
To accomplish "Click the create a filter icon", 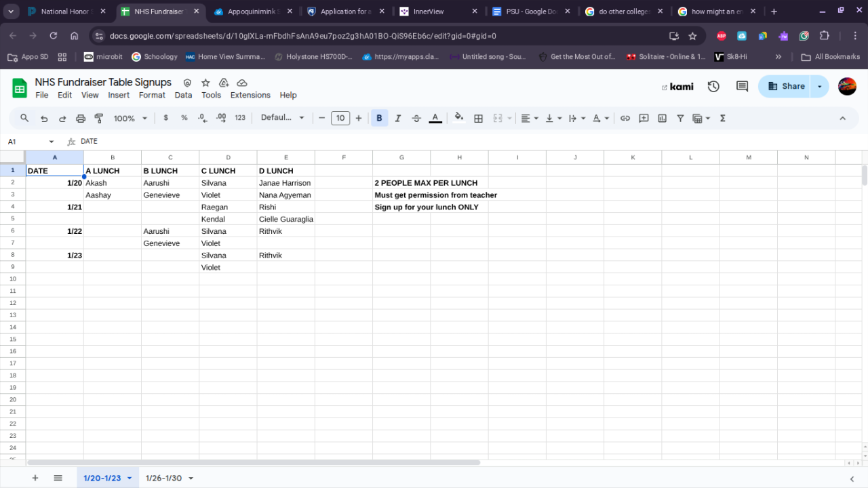I will pyautogui.click(x=680, y=118).
